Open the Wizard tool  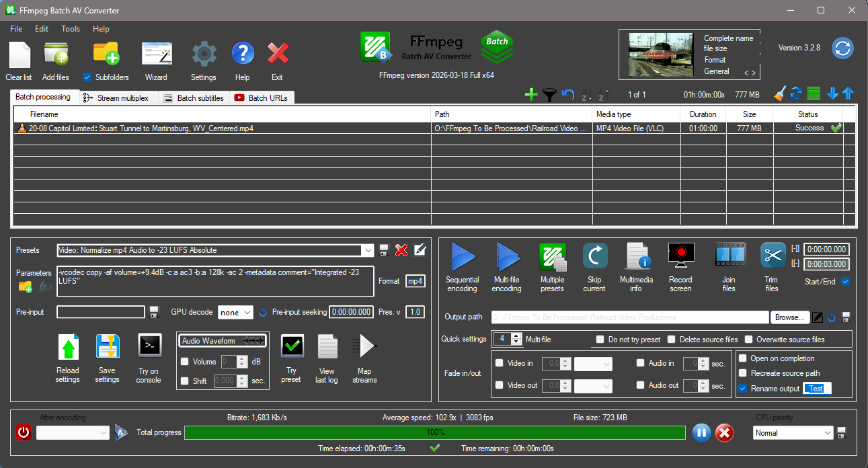(157, 54)
